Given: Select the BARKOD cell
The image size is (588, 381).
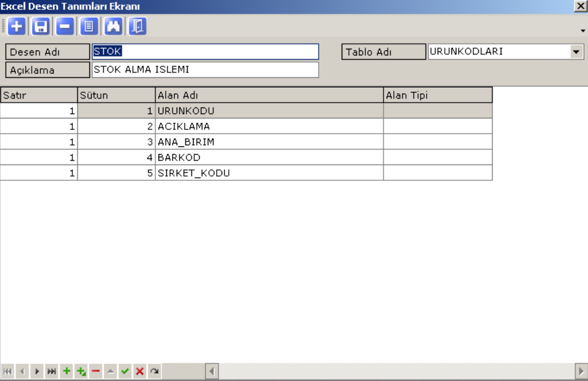Looking at the screenshot, I should point(269,157).
